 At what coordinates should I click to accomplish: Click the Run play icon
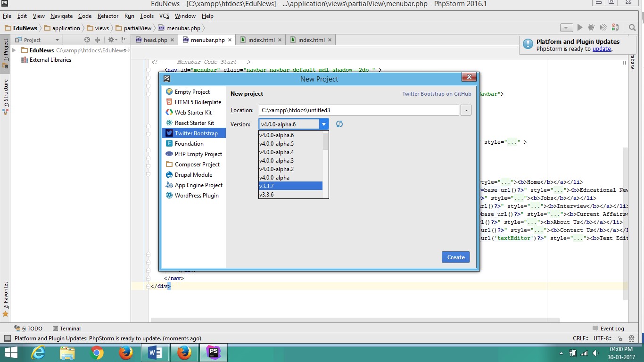coord(580,28)
